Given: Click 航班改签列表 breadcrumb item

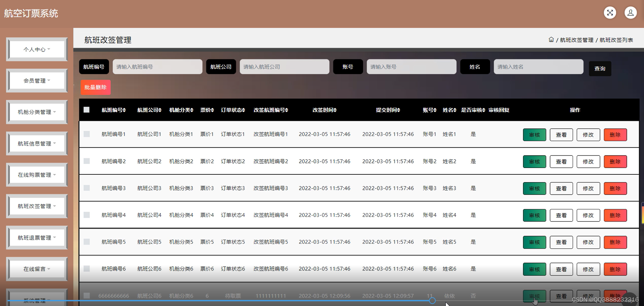Looking at the screenshot, I should [616, 40].
